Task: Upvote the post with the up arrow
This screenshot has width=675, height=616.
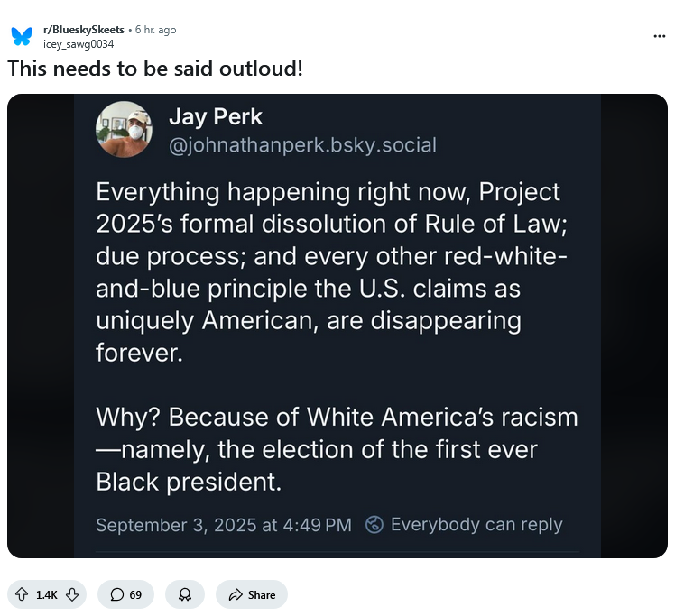Action: pos(22,594)
